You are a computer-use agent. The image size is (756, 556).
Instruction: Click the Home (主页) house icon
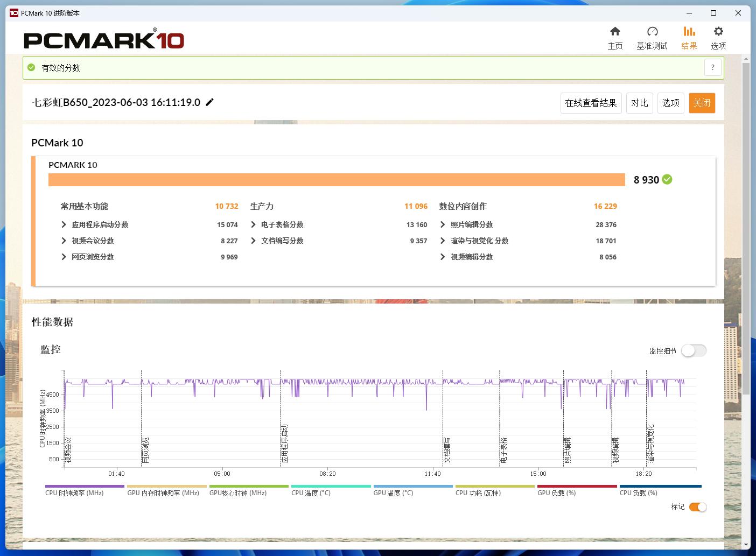pos(615,32)
